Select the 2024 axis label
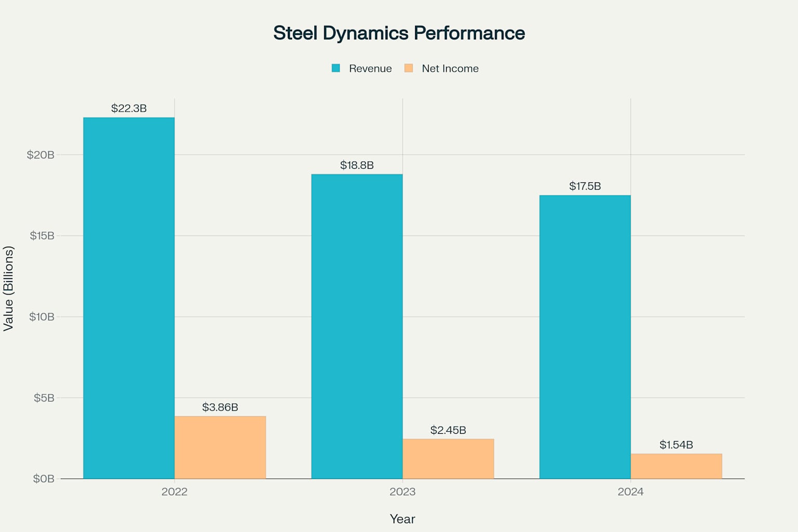 pos(631,491)
